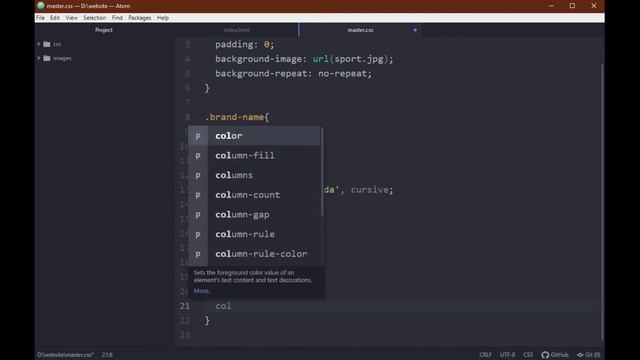Click the editor vertical scrollbar
Image resolution: width=640 pixels, height=360 pixels.
point(602,202)
